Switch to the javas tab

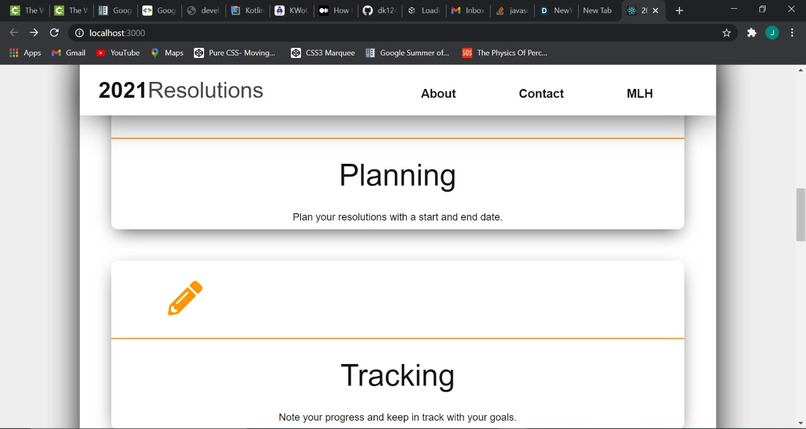(512, 10)
